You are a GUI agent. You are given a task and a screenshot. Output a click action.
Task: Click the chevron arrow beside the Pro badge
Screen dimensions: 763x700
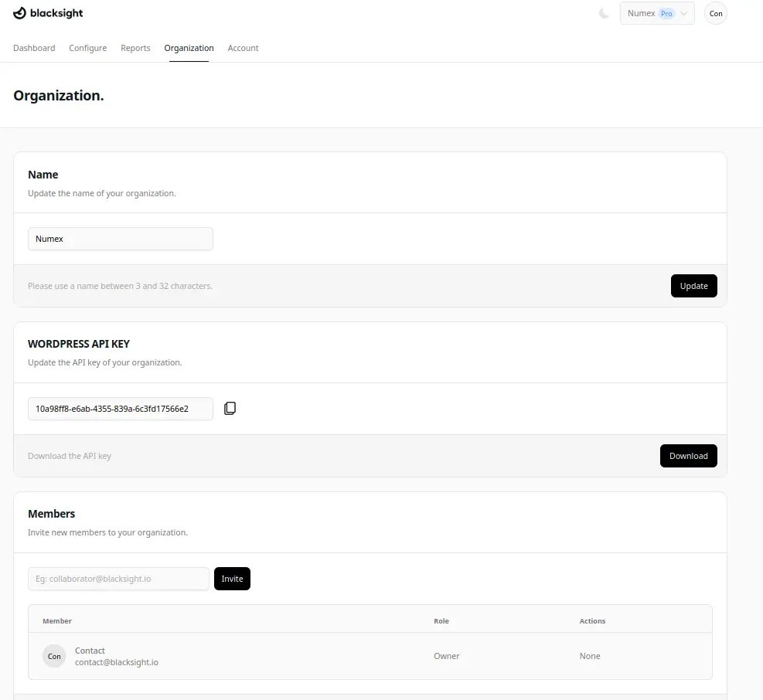(683, 13)
